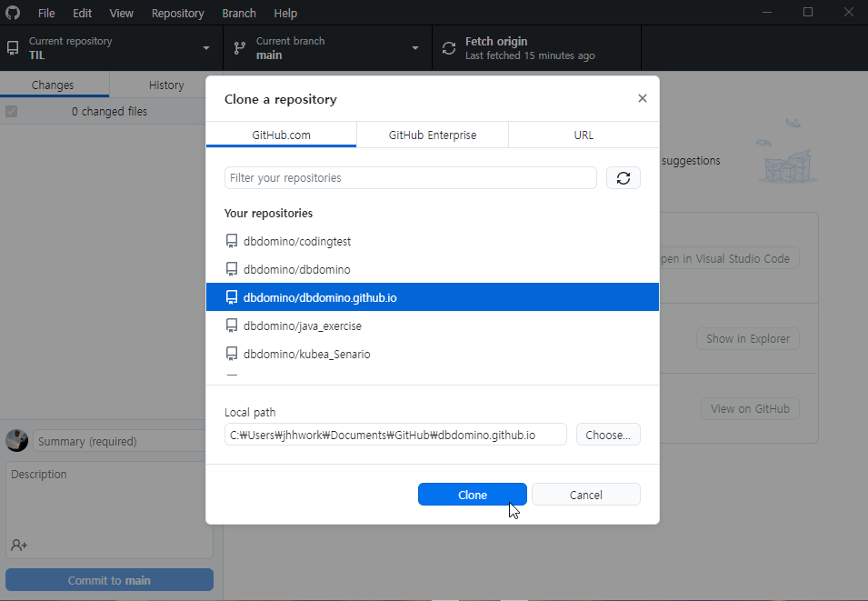Click the add co-authors icon
This screenshot has height=601, width=868.
19,546
